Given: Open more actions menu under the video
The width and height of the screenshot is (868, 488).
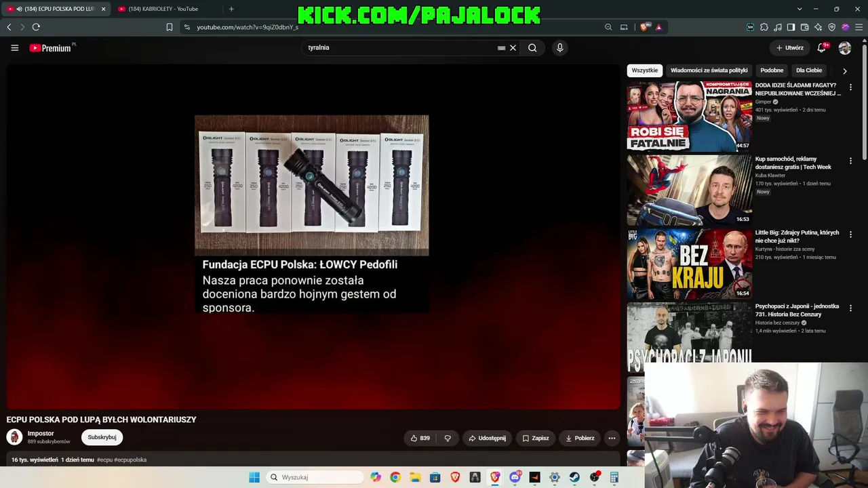Looking at the screenshot, I should click(x=612, y=438).
